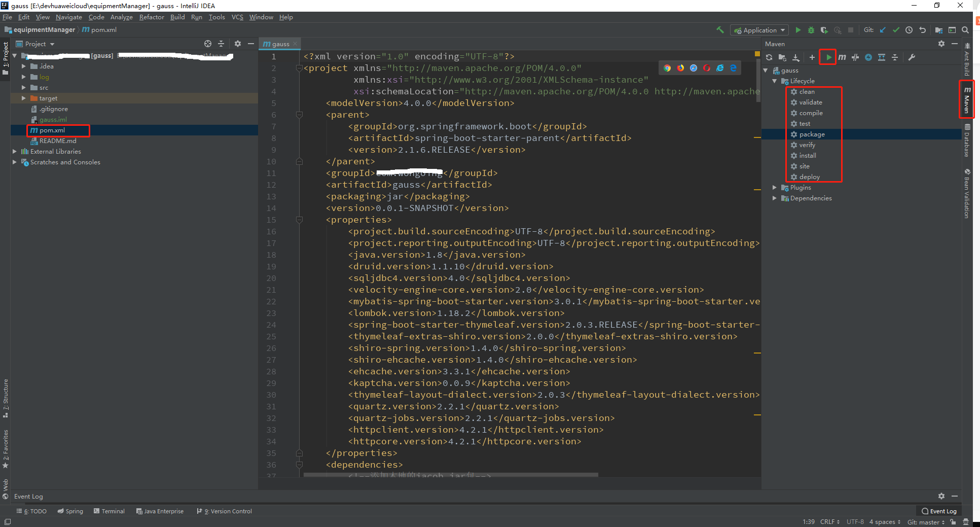The image size is (980, 527).
Task: Toggle the Ant Build tool window tab
Action: 967,59
